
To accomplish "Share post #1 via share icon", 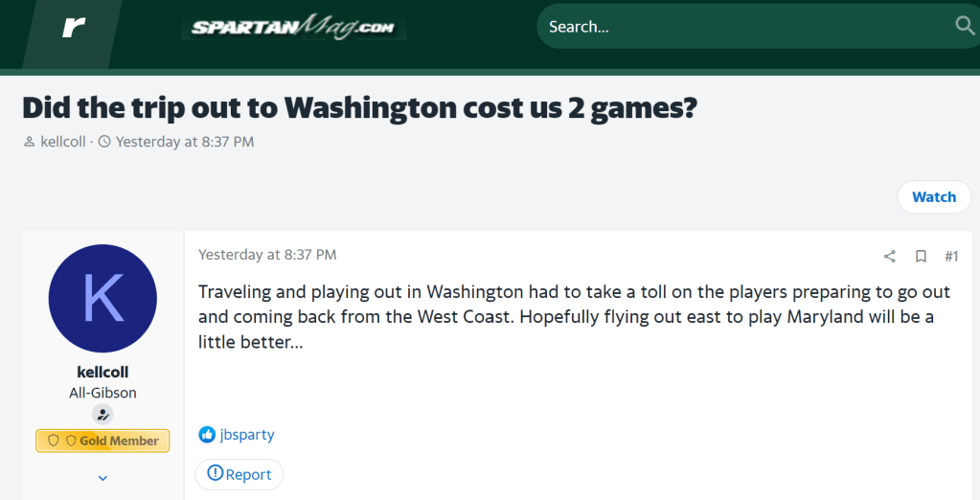I will tap(890, 256).
